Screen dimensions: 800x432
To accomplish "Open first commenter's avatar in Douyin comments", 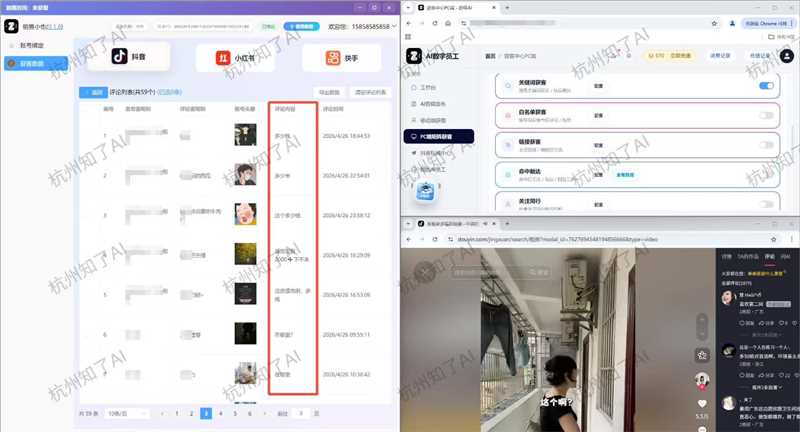I will (x=728, y=297).
